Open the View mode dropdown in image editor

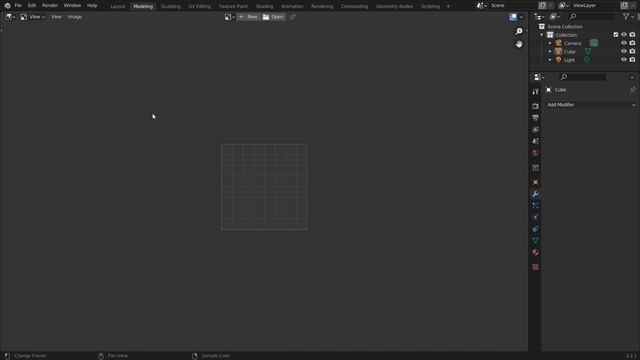click(32, 17)
